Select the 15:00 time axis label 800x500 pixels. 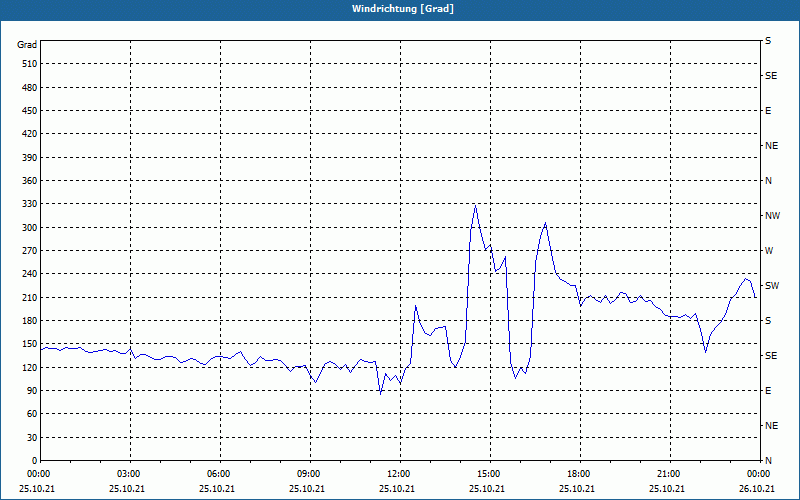pos(490,474)
